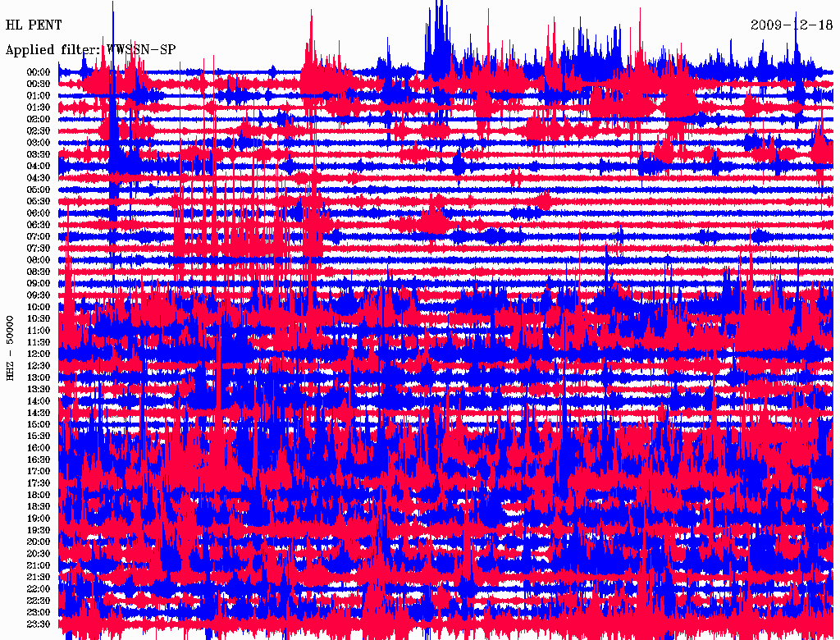This screenshot has height=640, width=840.
Task: Click the '14:30' time label
Action: coord(39,413)
